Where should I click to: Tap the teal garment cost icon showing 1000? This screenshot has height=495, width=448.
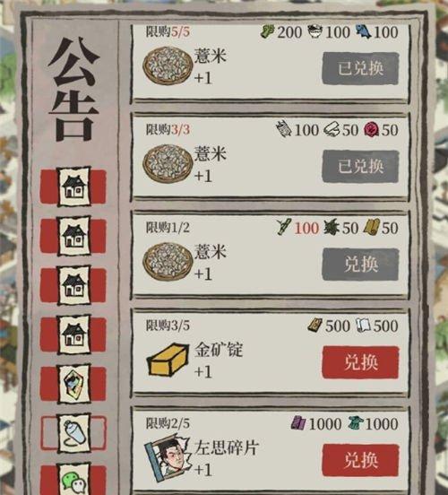[x=356, y=423]
